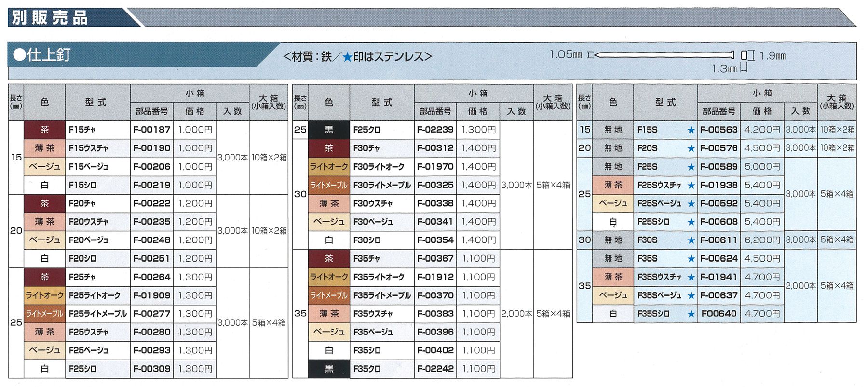Click the star next to F35Sウスチャ

tap(691, 277)
